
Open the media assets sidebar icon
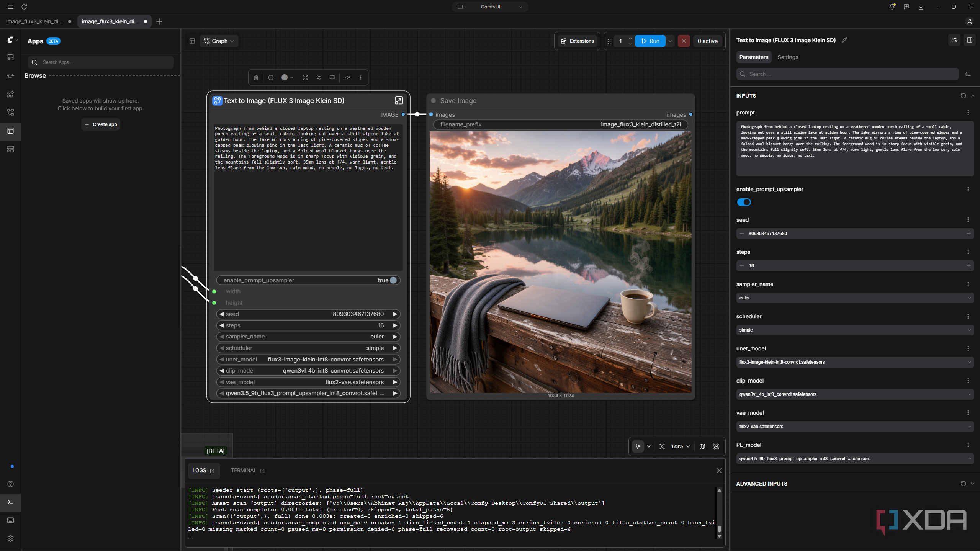11,57
